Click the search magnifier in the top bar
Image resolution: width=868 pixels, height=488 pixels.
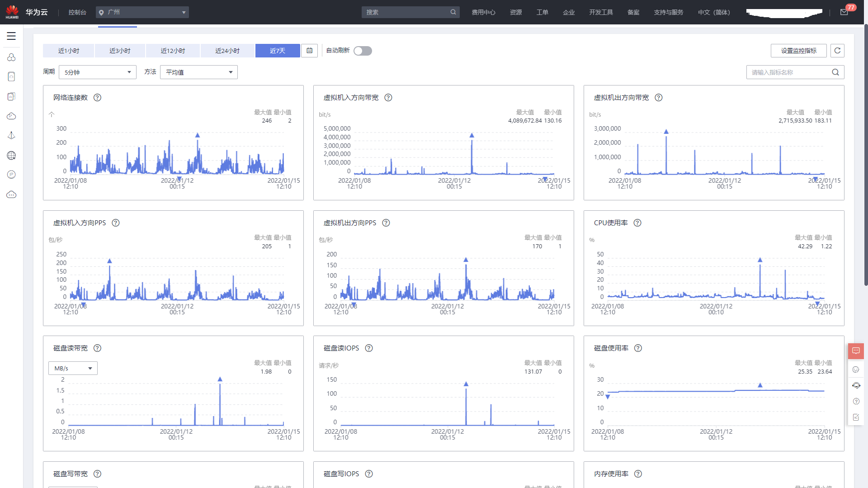[453, 12]
